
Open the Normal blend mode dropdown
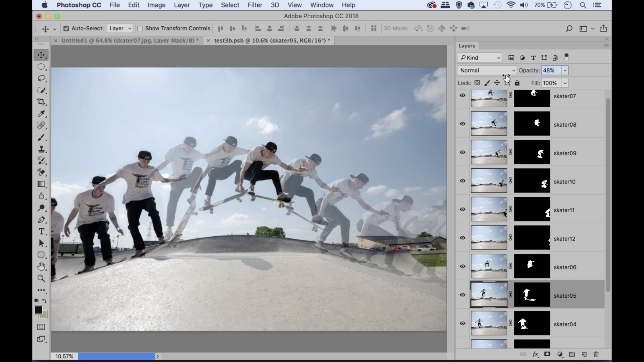(487, 70)
